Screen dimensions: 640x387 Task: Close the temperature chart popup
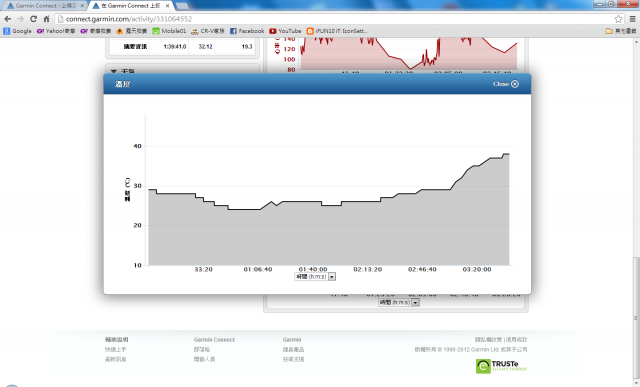tap(505, 84)
